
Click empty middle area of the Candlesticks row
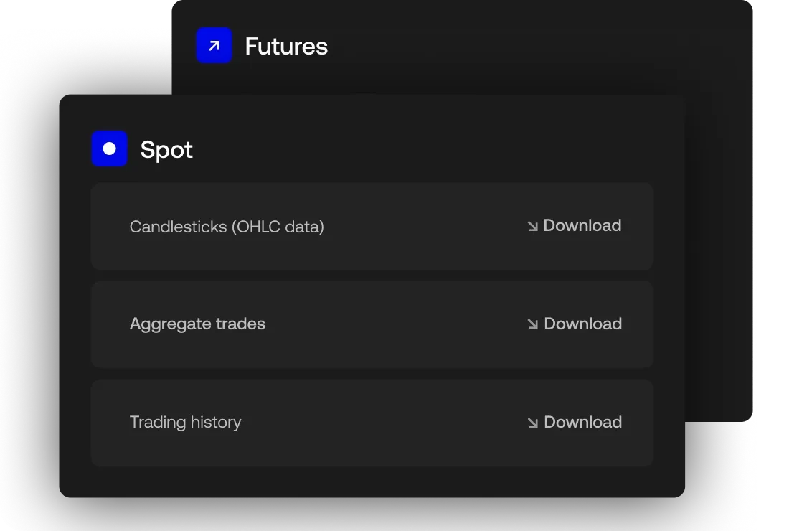[x=423, y=227]
